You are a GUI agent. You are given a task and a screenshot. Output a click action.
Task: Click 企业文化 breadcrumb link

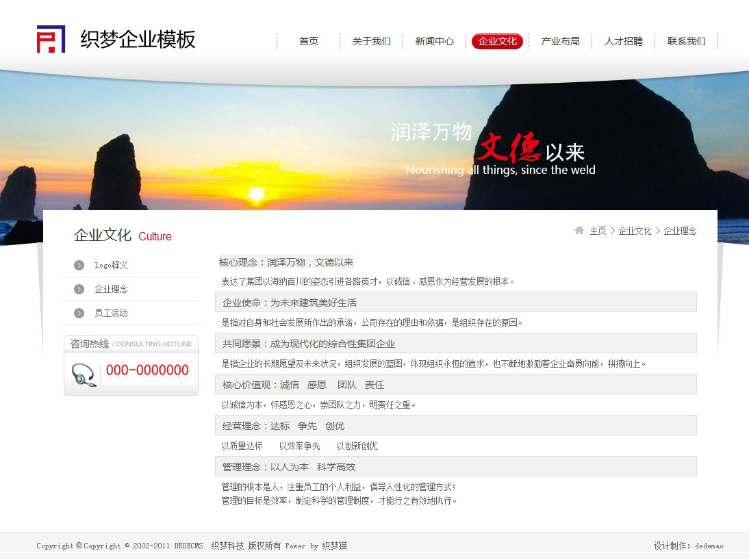635,231
